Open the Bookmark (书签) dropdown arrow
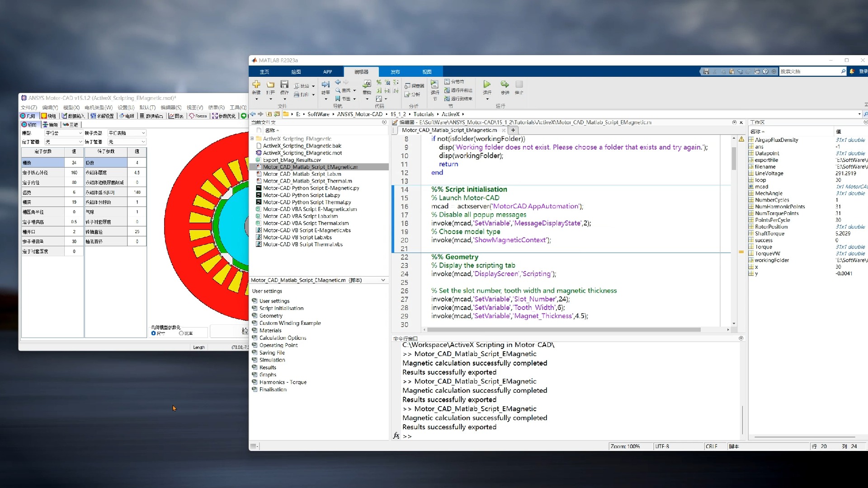The image size is (868, 488). (x=354, y=99)
